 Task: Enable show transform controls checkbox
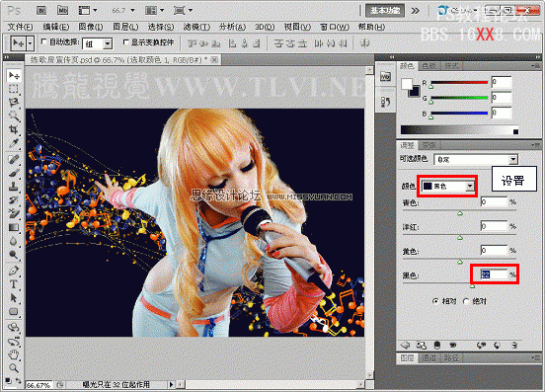[125, 41]
